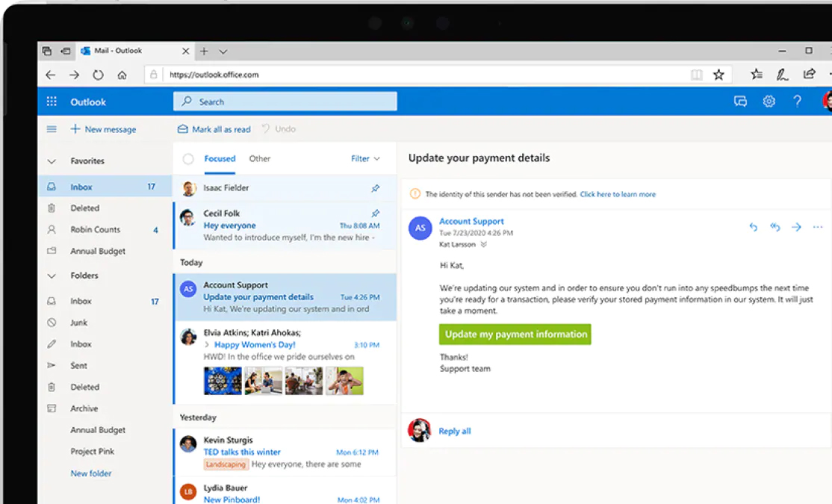Click the forward arrow on the message
Image resolution: width=832 pixels, height=504 pixels.
click(x=796, y=227)
